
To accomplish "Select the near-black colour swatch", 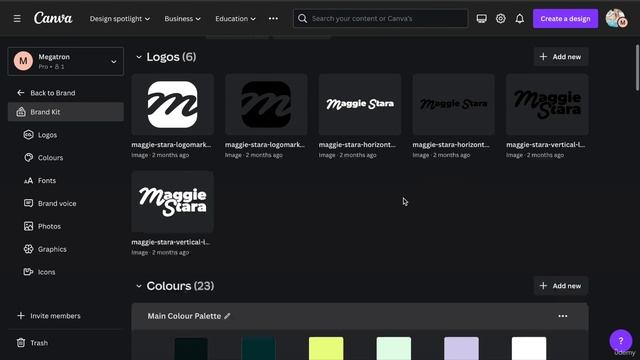I will pos(191,349).
